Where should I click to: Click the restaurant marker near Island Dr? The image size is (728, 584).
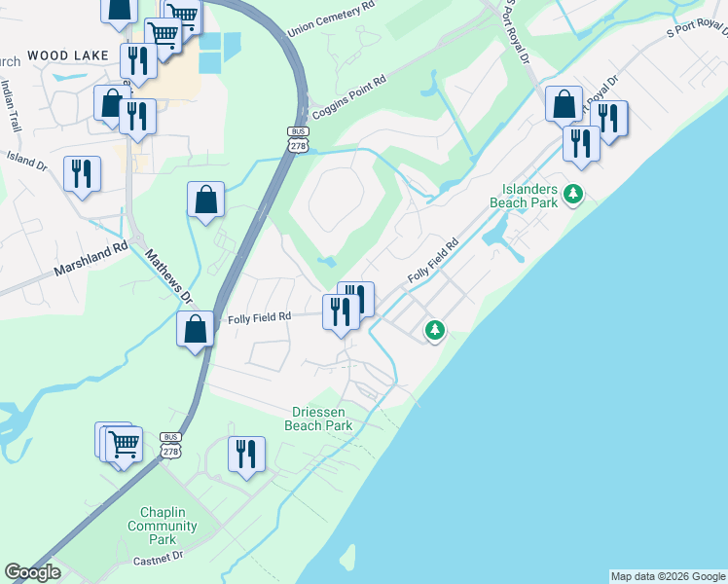(x=82, y=177)
